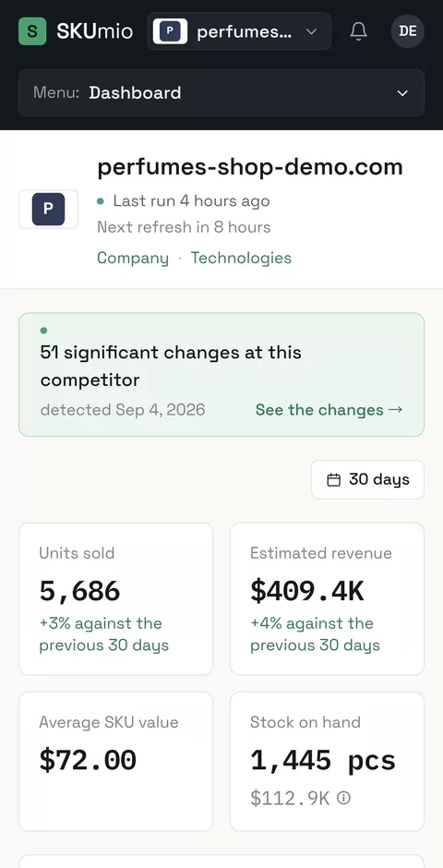Select the Average SKU value card

tap(115, 762)
